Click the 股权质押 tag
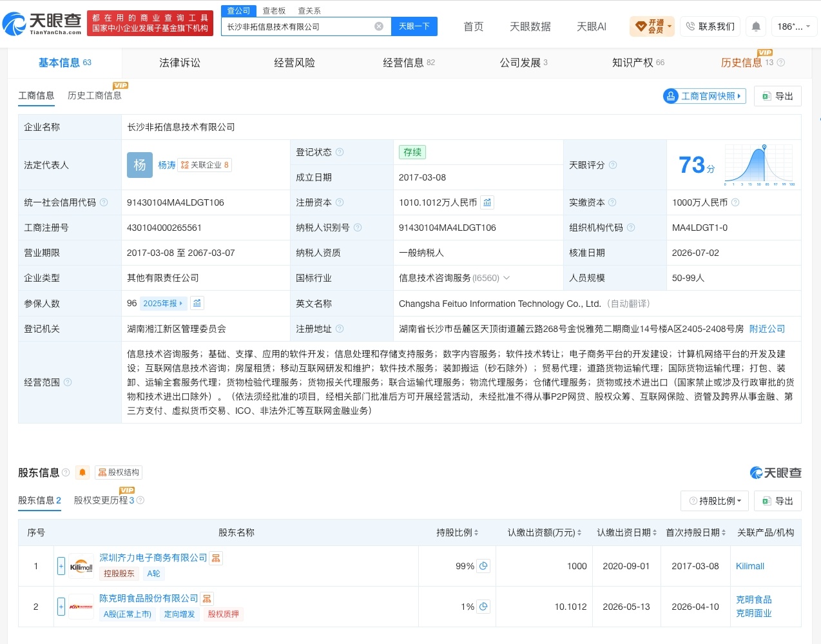Viewport: 821px width, 644px height. click(223, 614)
